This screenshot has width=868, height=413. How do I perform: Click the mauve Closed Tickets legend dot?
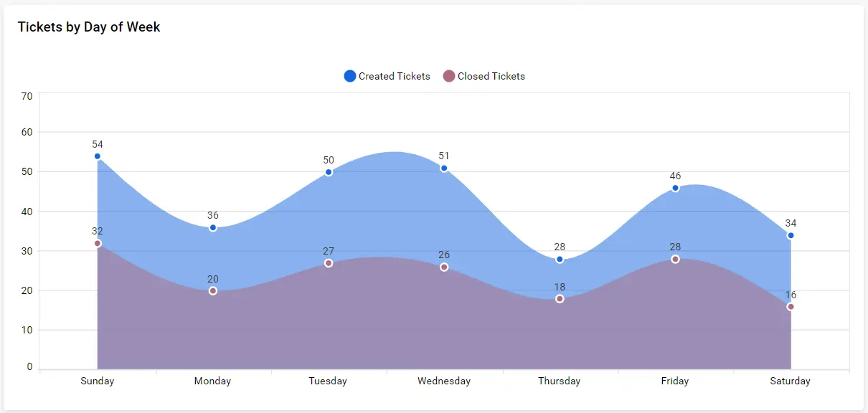[449, 76]
